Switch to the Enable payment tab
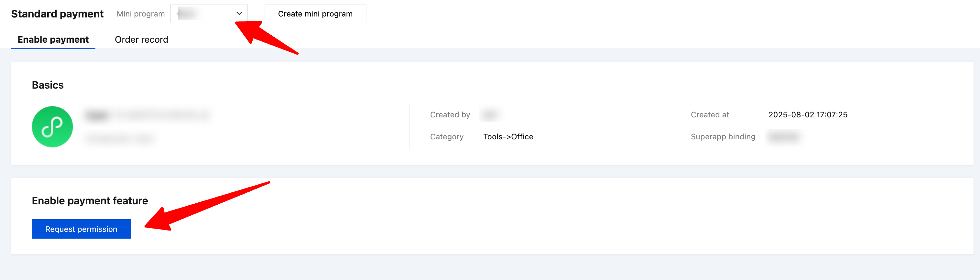Viewport: 980px width, 280px height. pyautogui.click(x=53, y=39)
